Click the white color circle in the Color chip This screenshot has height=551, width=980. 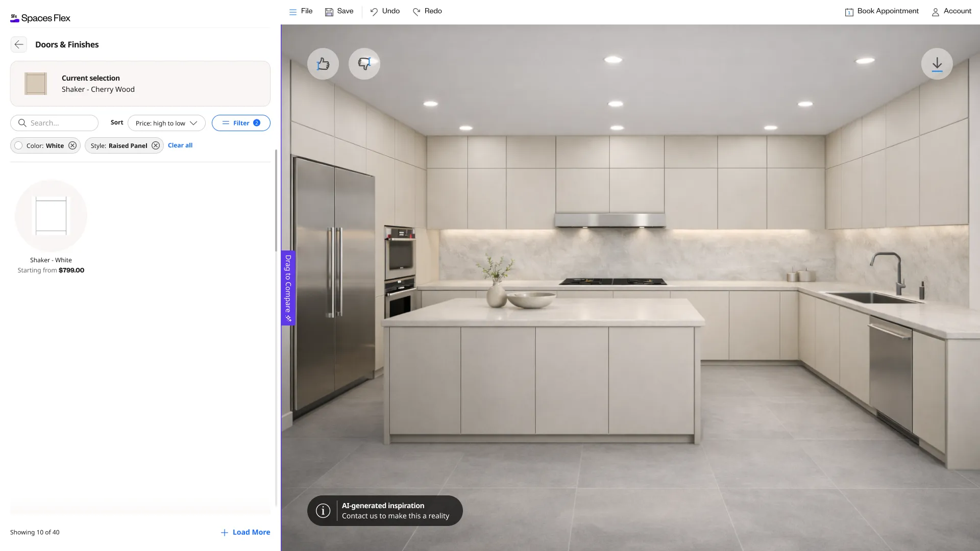click(18, 145)
